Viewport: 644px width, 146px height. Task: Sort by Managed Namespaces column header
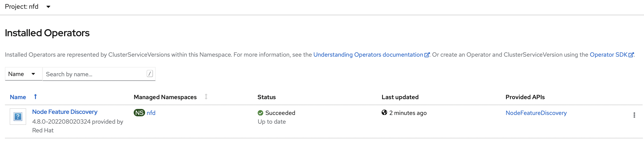click(165, 97)
